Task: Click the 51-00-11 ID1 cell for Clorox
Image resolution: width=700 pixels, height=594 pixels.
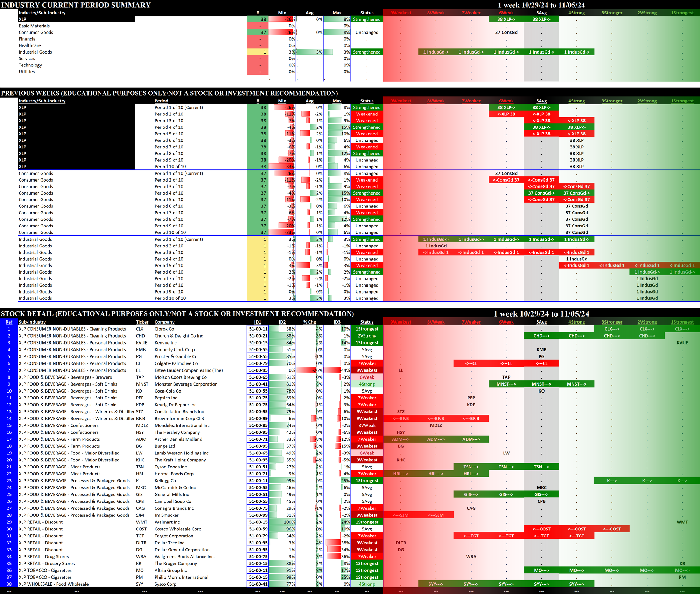Action: pyautogui.click(x=258, y=329)
